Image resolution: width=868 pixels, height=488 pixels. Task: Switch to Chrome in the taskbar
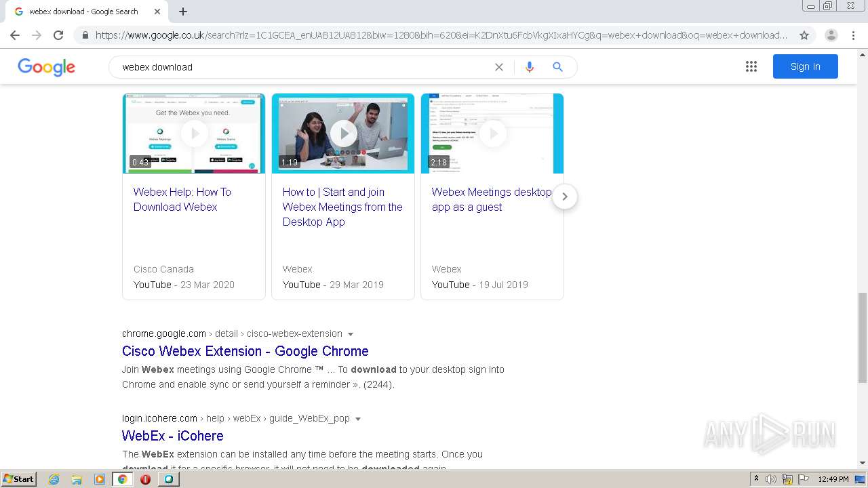point(123,479)
